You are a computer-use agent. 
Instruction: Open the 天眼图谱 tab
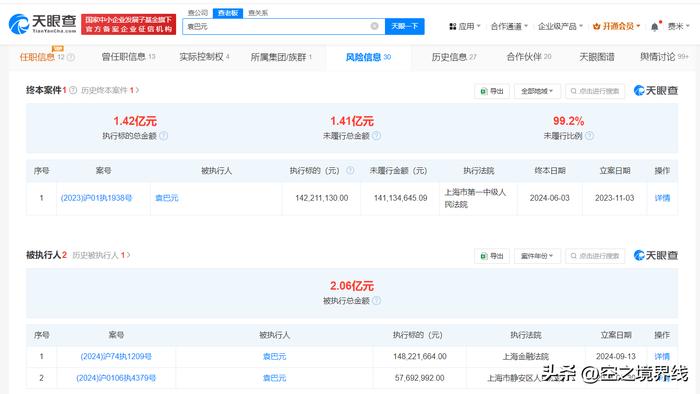pos(596,57)
